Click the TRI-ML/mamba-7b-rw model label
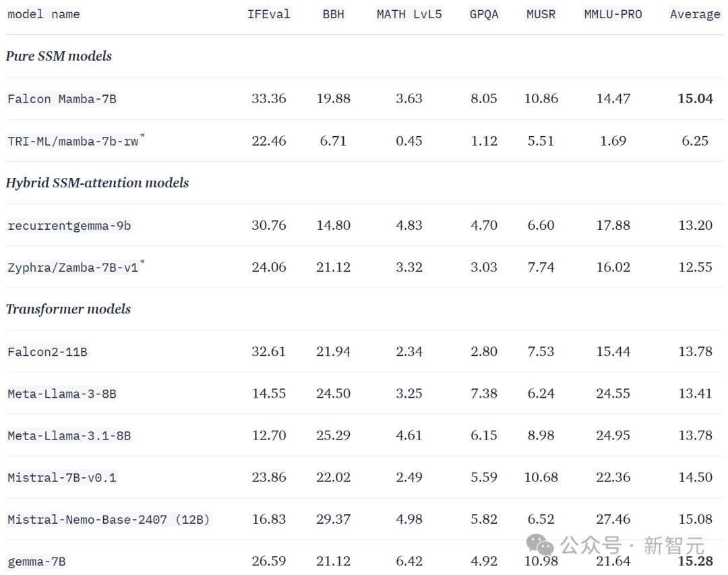 [x=73, y=141]
